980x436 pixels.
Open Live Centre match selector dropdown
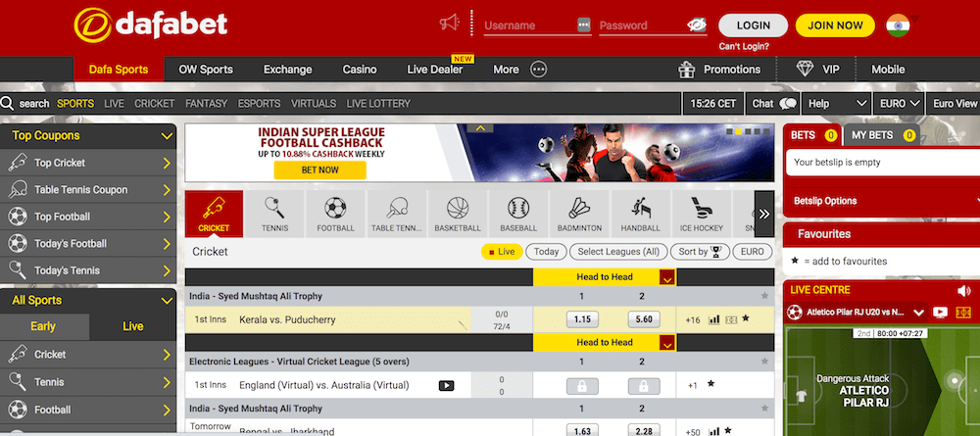[919, 313]
